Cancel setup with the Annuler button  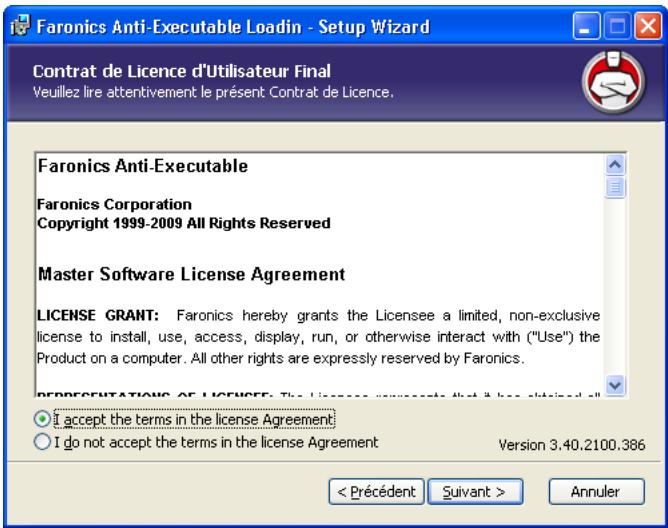coord(596,492)
